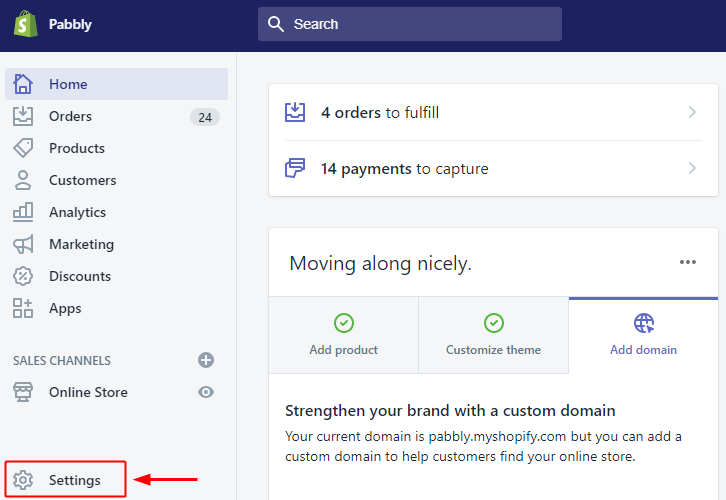Select the Customize theme tab
The image size is (726, 500).
[x=494, y=335]
